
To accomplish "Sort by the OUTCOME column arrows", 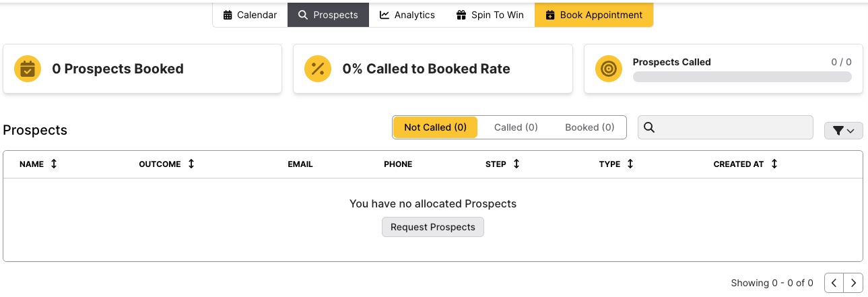I will coord(191,164).
